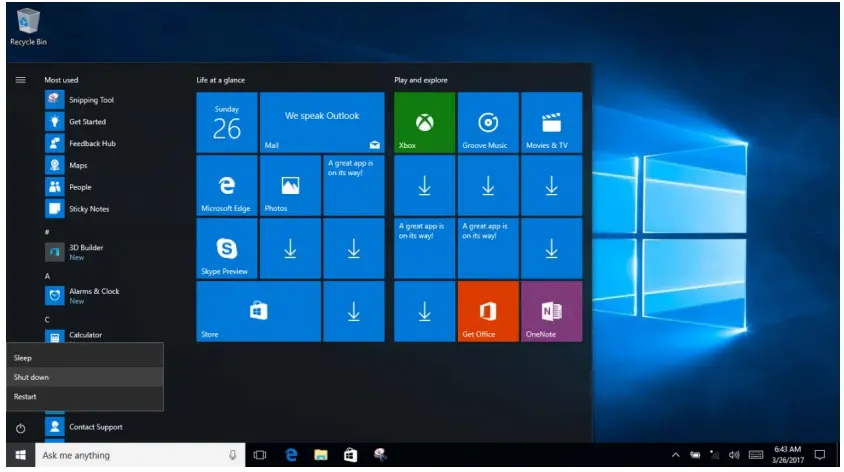
Task: Click the download tile left of Get Office
Action: [424, 311]
